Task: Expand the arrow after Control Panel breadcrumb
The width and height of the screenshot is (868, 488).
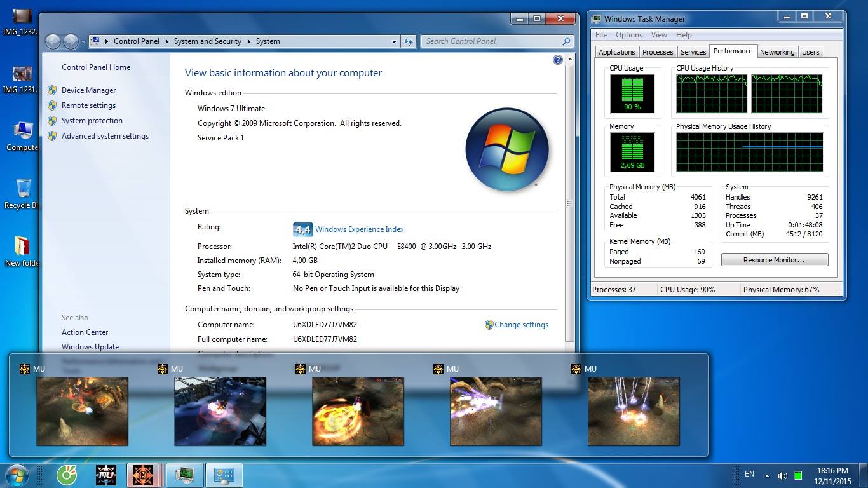Action: click(x=167, y=41)
